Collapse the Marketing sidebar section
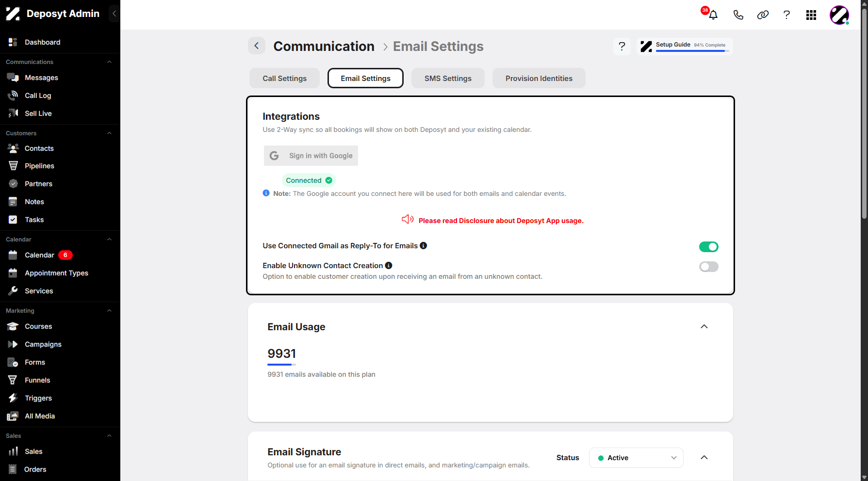868x481 pixels. [x=109, y=311]
